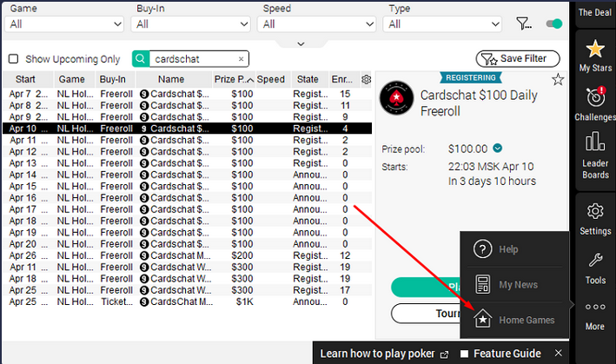Image resolution: width=616 pixels, height=364 pixels.
Task: Open the Speed filter dropdown
Action: (316, 24)
